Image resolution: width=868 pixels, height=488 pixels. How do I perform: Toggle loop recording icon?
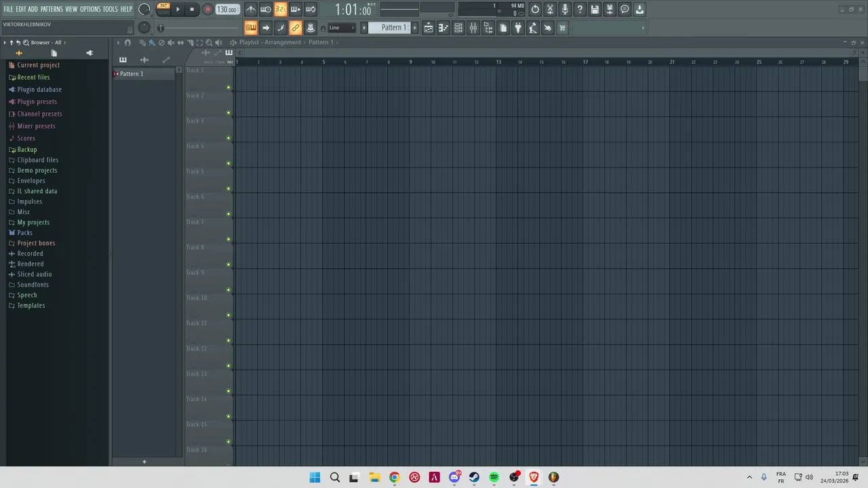tap(310, 9)
